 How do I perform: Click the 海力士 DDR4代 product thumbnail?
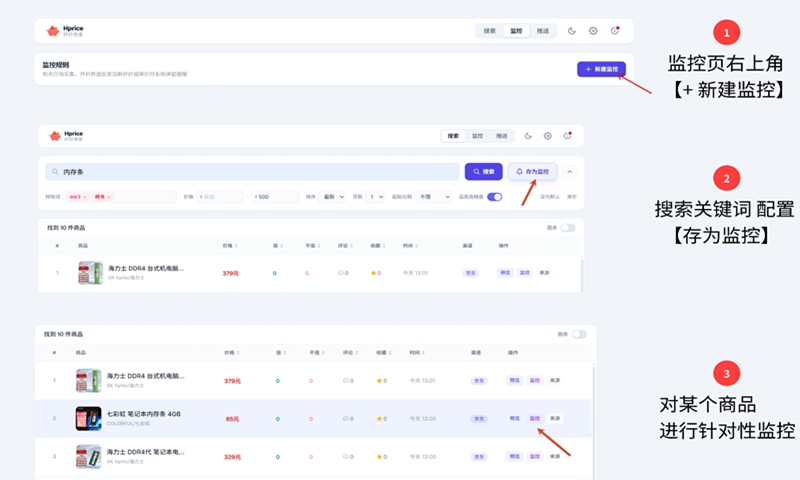click(x=88, y=457)
